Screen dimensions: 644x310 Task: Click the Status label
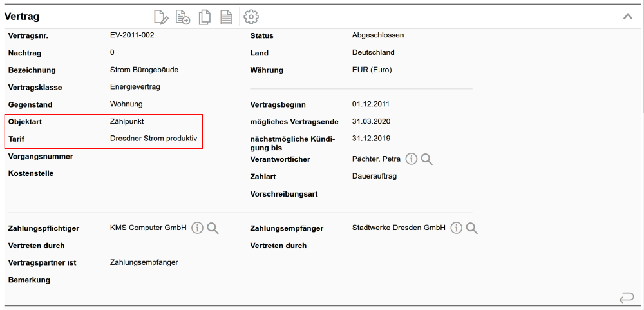point(261,36)
